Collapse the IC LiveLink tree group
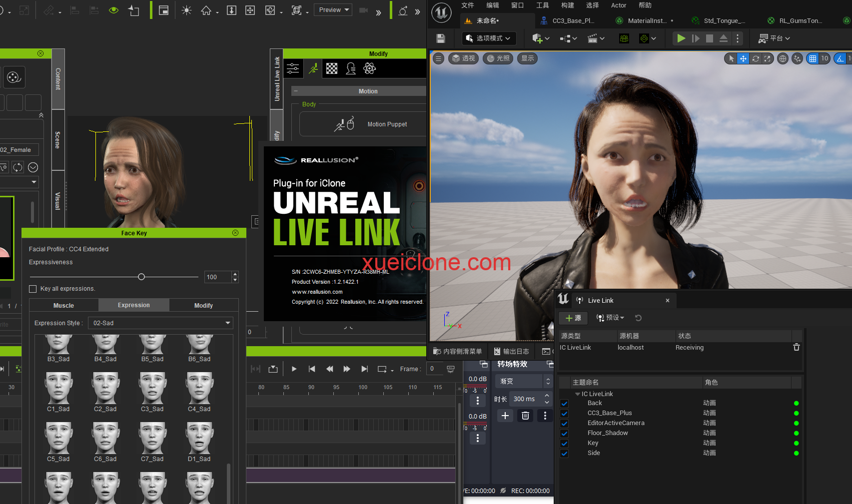 578,394
